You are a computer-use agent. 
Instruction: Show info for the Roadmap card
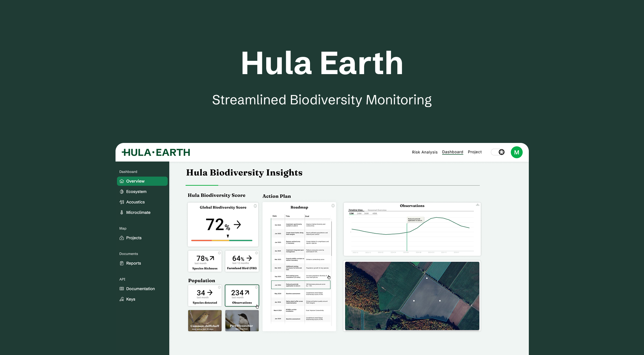(333, 206)
